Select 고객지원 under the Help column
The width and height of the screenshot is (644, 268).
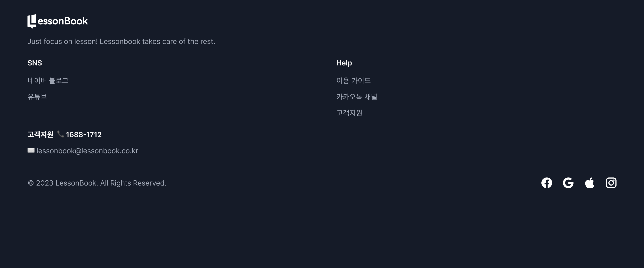pos(349,113)
